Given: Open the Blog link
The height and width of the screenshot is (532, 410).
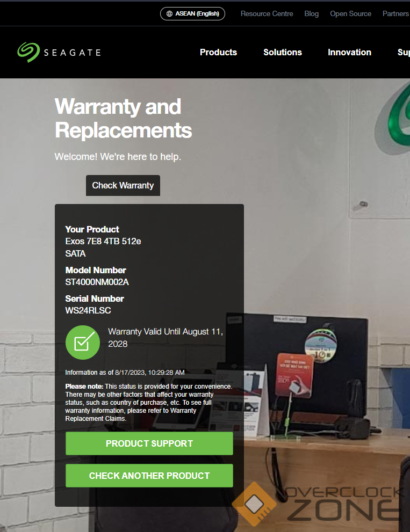Looking at the screenshot, I should 312,14.
